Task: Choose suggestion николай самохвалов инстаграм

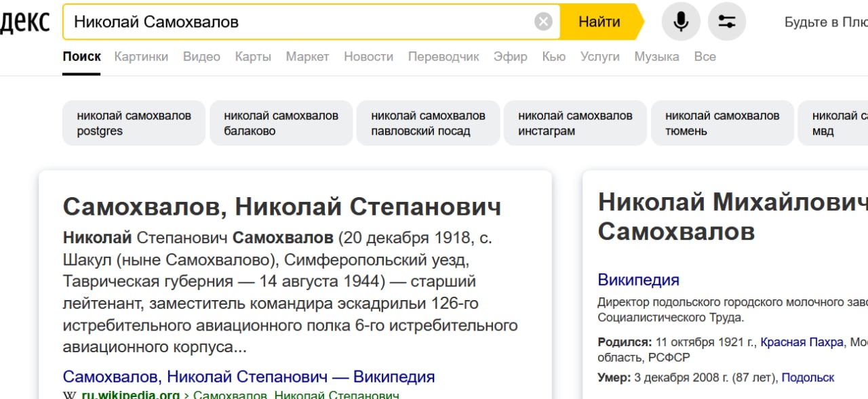Action: tap(575, 123)
